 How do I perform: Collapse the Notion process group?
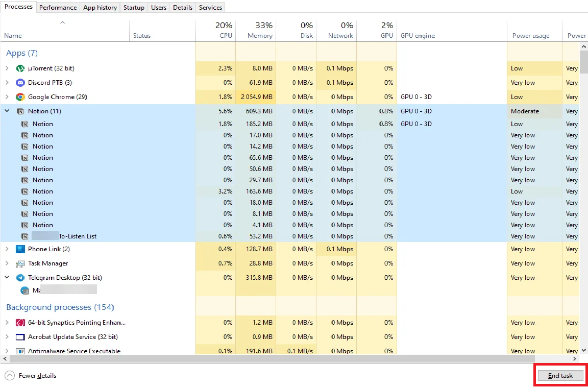pyautogui.click(x=7, y=111)
